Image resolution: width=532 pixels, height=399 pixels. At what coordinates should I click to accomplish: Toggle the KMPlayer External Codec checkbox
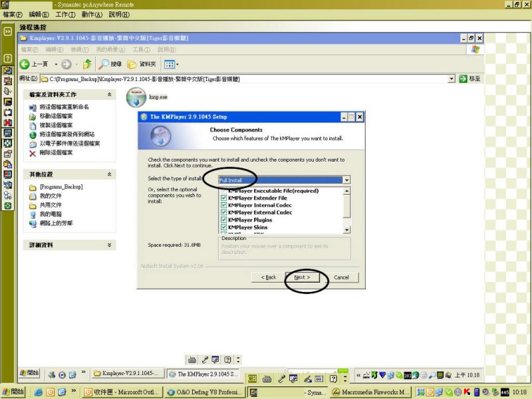(x=223, y=212)
